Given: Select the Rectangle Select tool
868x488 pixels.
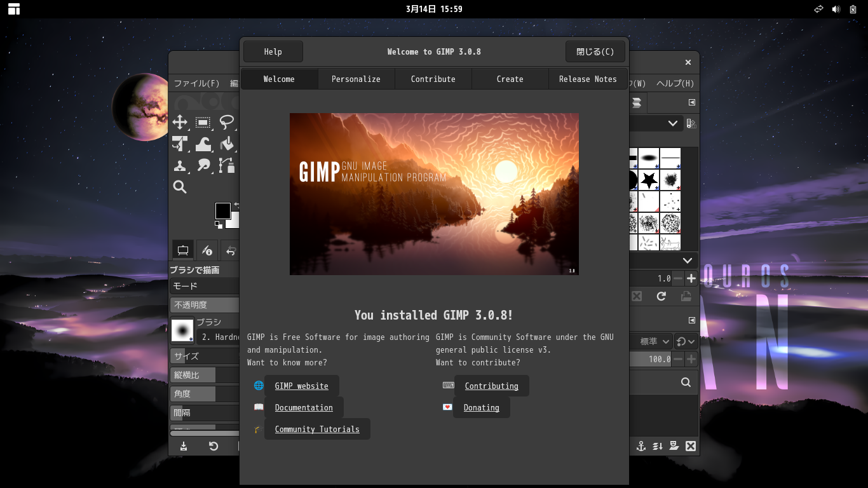Looking at the screenshot, I should [203, 123].
